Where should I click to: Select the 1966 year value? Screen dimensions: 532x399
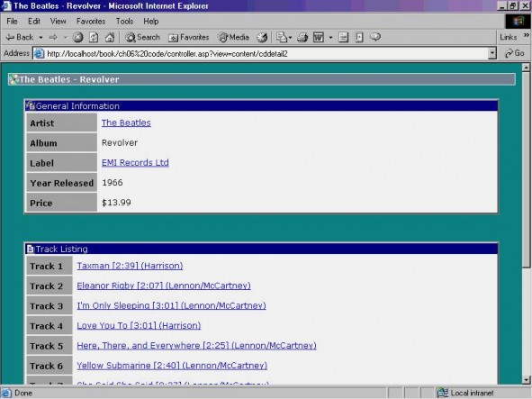(x=113, y=183)
